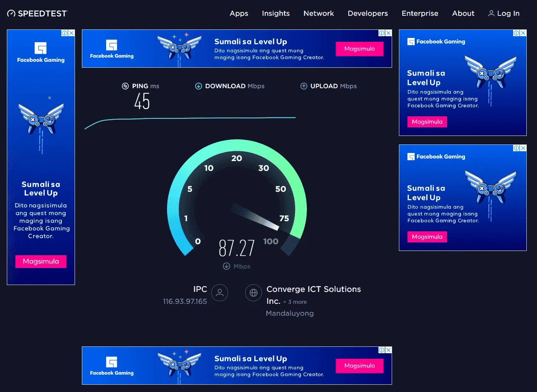Click the ping icon beside PING ms
The width and height of the screenshot is (537, 392).
pos(125,86)
